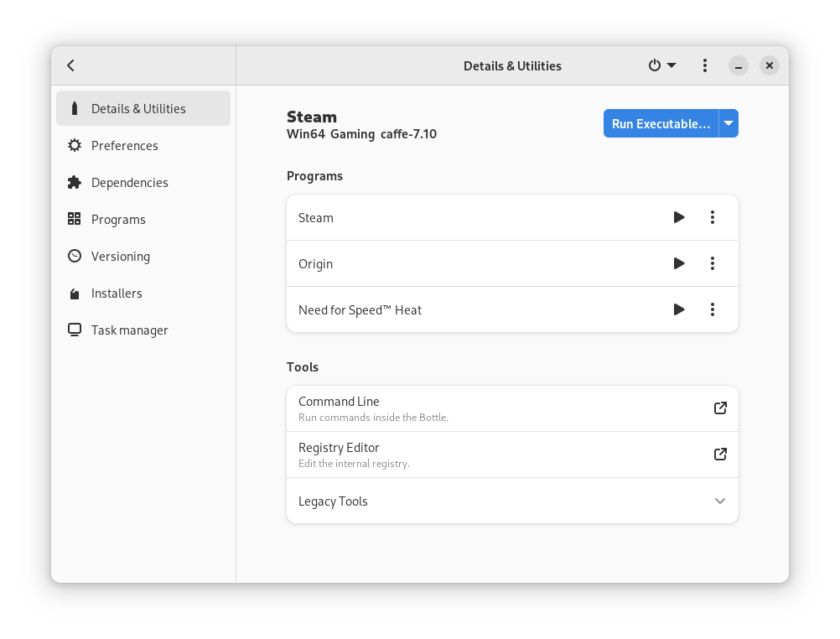Viewport: 840px width, 639px height.
Task: Open Command Line external launch icon
Action: coord(720,408)
